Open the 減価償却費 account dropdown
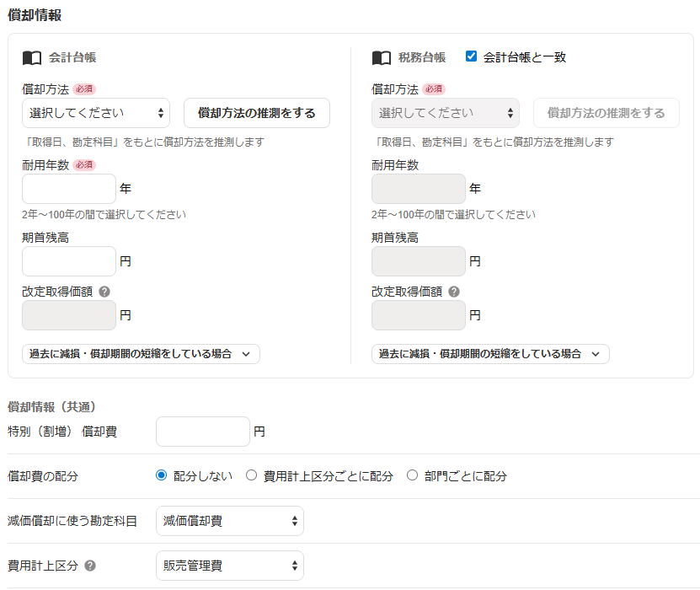The image size is (700, 590). (230, 521)
